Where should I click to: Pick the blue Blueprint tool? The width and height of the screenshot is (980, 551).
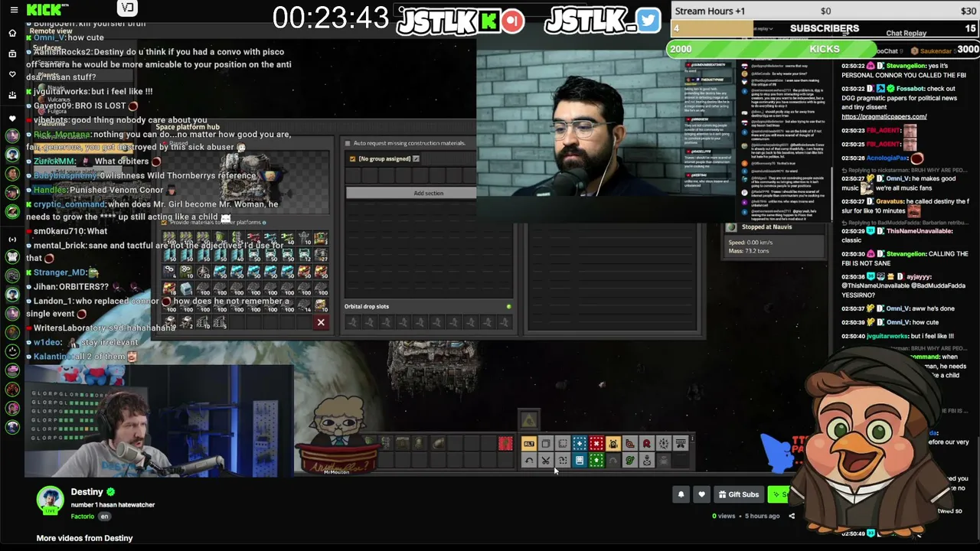point(580,444)
